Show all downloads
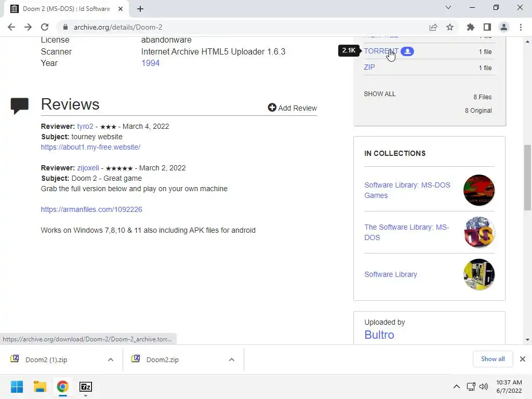 493,359
